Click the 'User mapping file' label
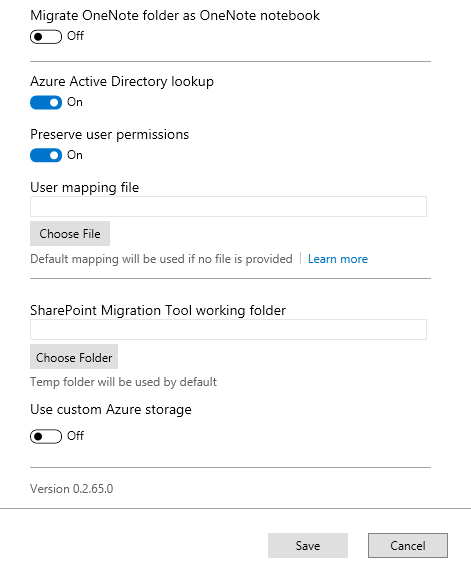This screenshot has height=567, width=471. pyautogui.click(x=85, y=188)
